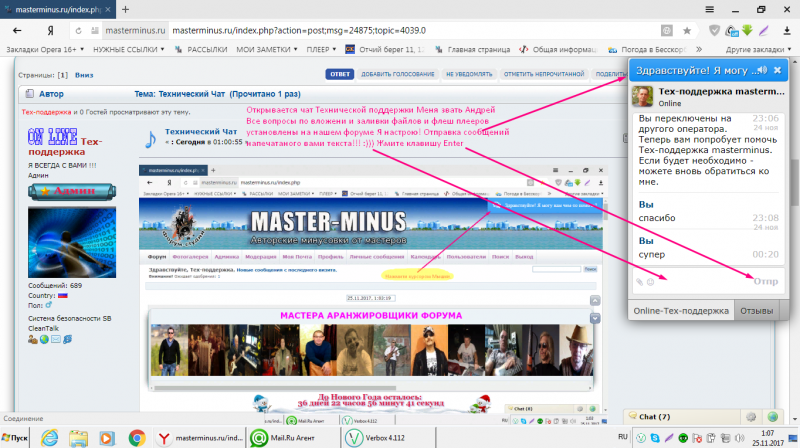This screenshot has width=800, height=448.
Task: Expand НУЖНЫЕ ССЫЛКИ bookmarks folder
Action: coord(129,49)
